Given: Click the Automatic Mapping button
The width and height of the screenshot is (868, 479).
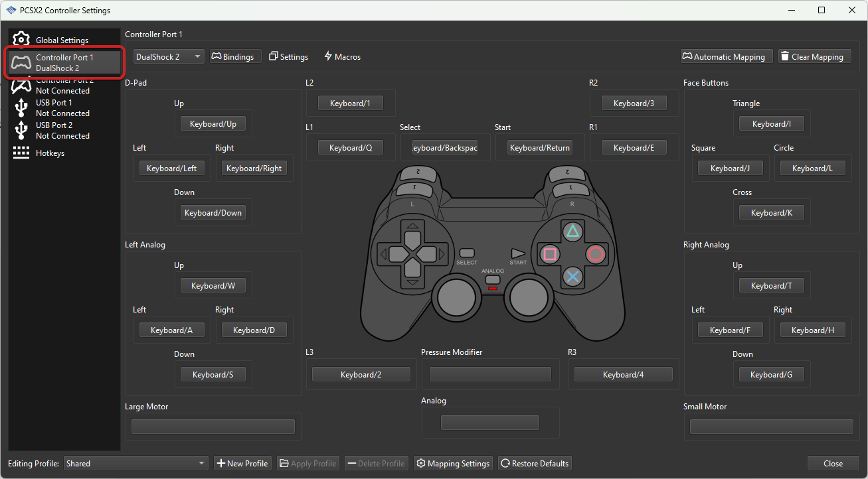Looking at the screenshot, I should pos(727,56).
